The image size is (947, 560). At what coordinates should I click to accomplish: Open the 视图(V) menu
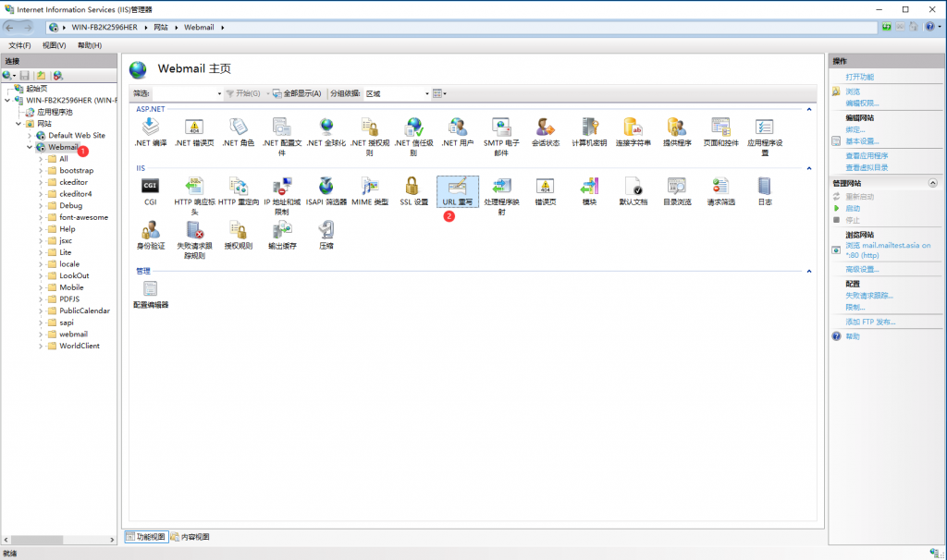point(55,45)
